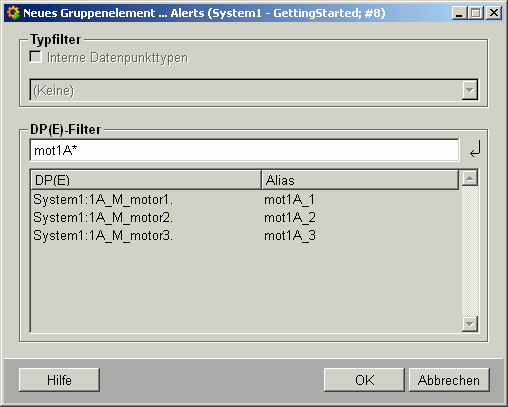Toggle Interne Datenpunkttypen checkbox

pyautogui.click(x=35, y=57)
